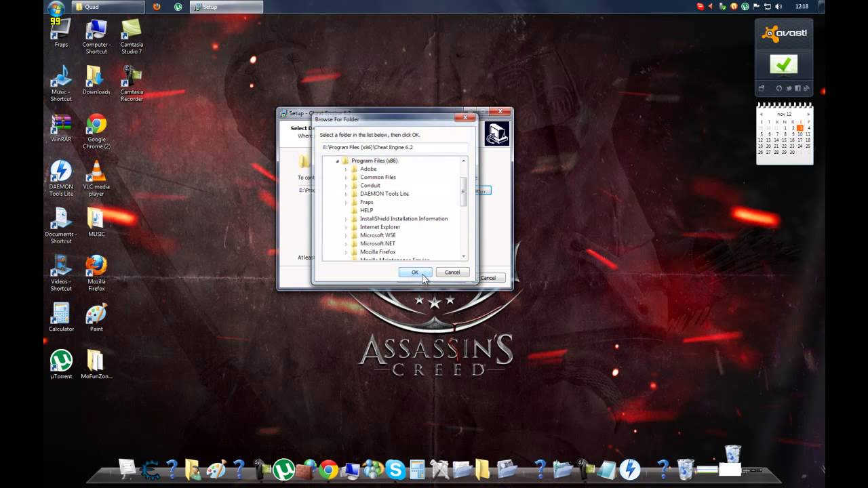This screenshot has height=488, width=868.
Task: Open the Videos - Shortcut desktop icon
Action: point(60,274)
